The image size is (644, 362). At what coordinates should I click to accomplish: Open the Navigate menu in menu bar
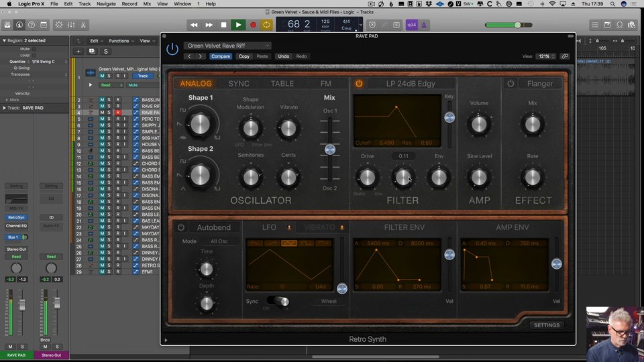[x=106, y=4]
